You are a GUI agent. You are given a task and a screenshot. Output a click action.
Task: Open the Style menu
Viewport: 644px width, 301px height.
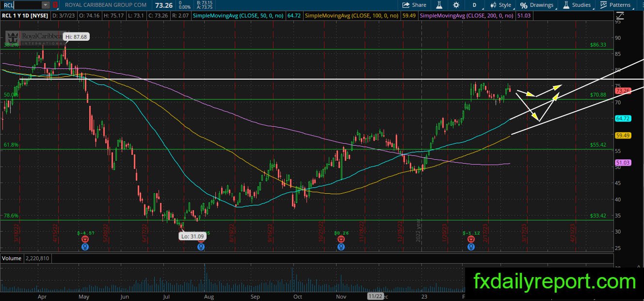(x=500, y=5)
